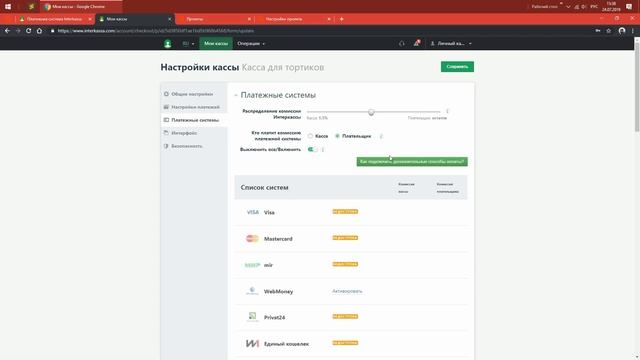Image resolution: width=640 pixels, height=360 pixels.
Task: Expand the Операции dropdown menu
Action: pyautogui.click(x=251, y=43)
